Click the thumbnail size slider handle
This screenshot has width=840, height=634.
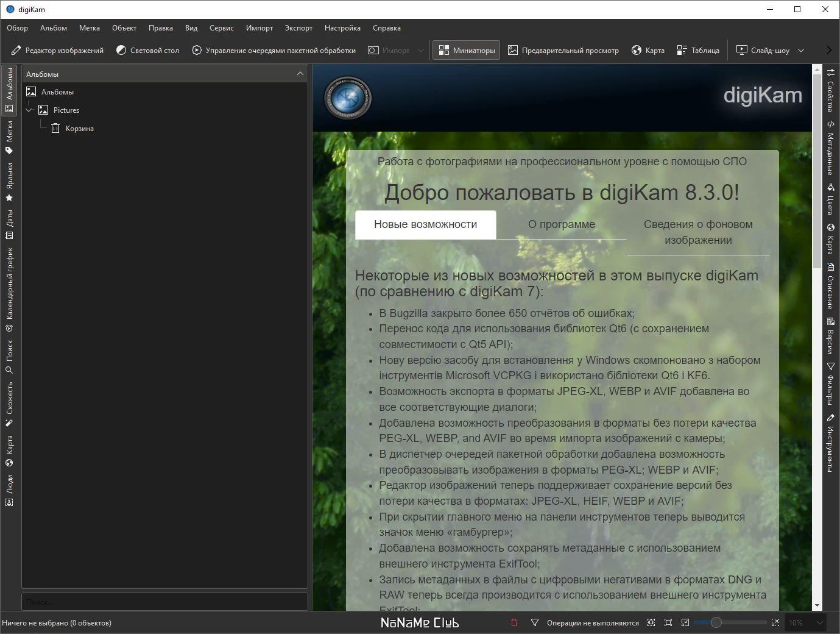[x=716, y=622]
